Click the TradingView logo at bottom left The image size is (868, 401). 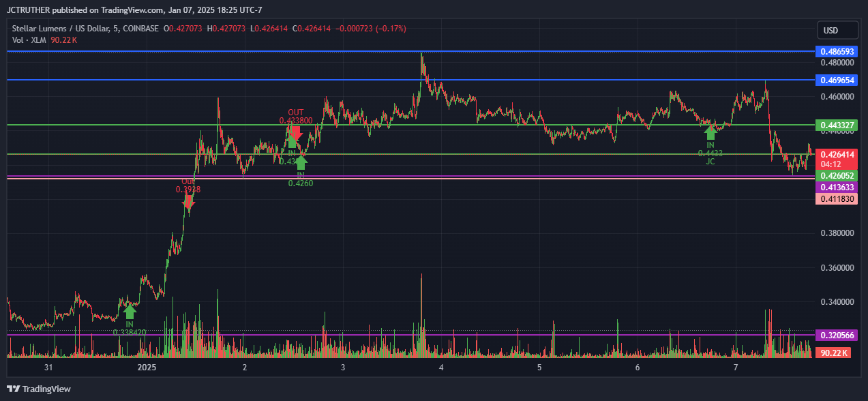(40, 389)
